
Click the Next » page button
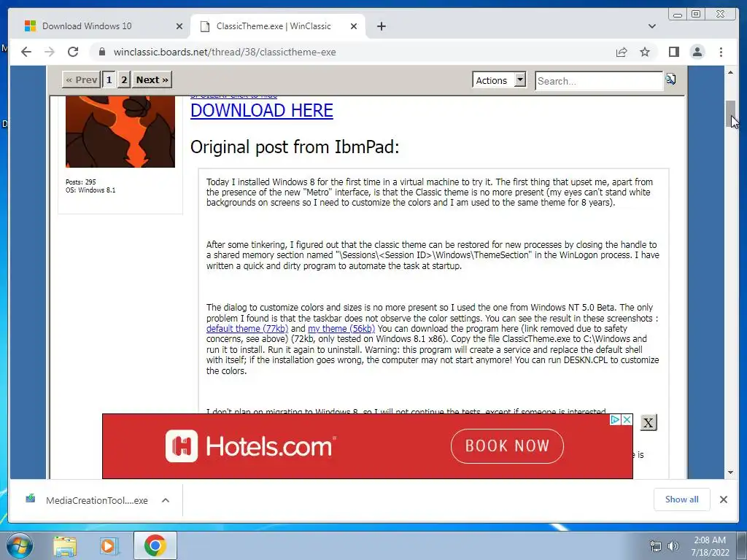(x=152, y=79)
